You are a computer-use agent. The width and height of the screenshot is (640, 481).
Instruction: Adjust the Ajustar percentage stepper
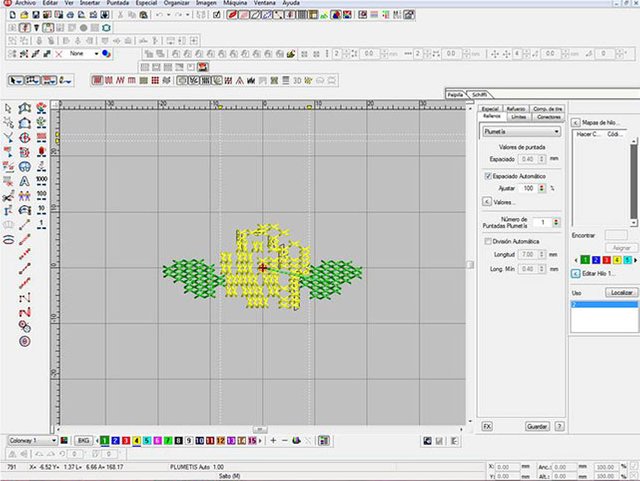point(542,188)
